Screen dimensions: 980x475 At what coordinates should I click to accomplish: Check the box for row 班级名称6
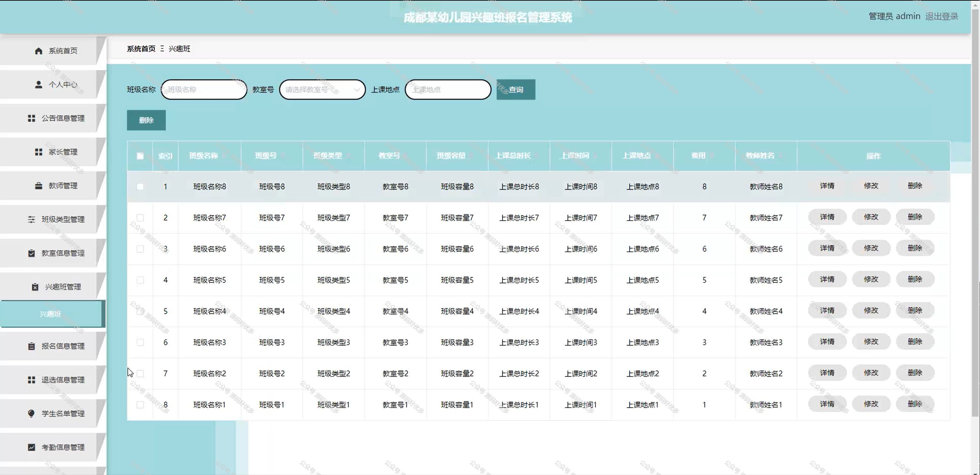[x=140, y=249]
